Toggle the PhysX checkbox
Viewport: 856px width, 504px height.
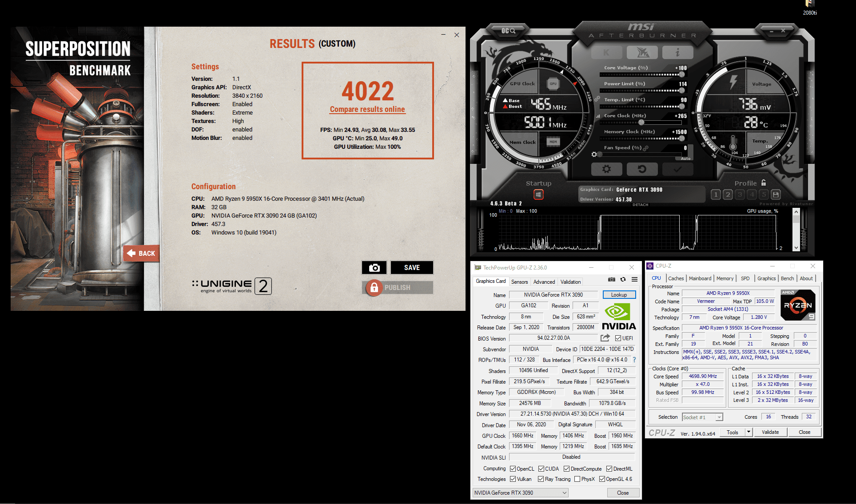tap(577, 479)
